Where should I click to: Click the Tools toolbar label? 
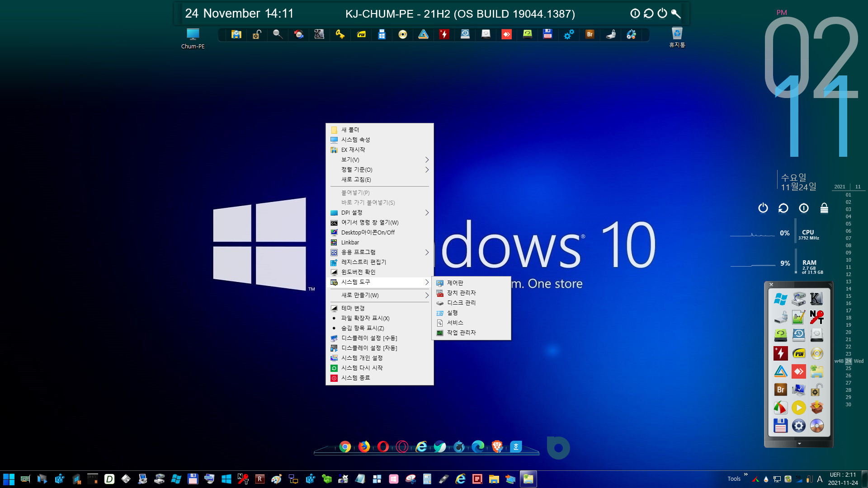click(x=734, y=479)
